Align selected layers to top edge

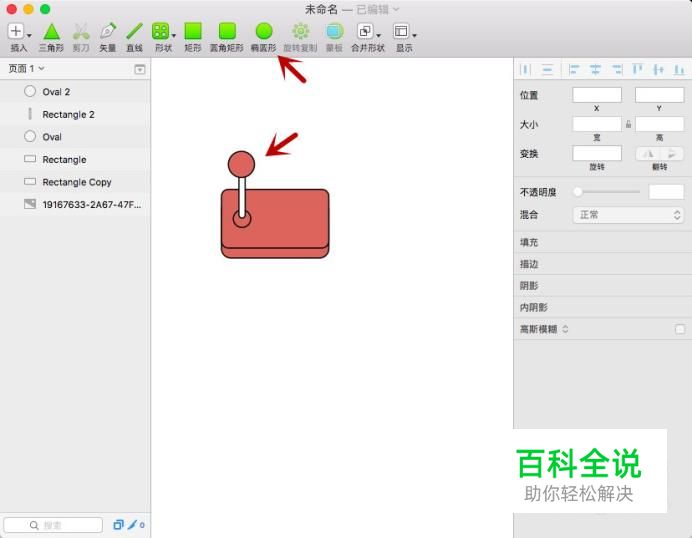[637, 69]
